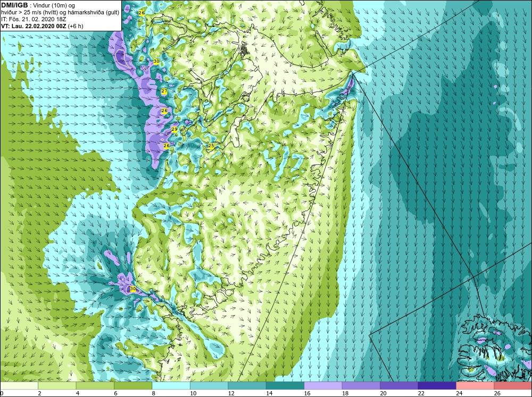Click the legend scale value 18

point(345,393)
